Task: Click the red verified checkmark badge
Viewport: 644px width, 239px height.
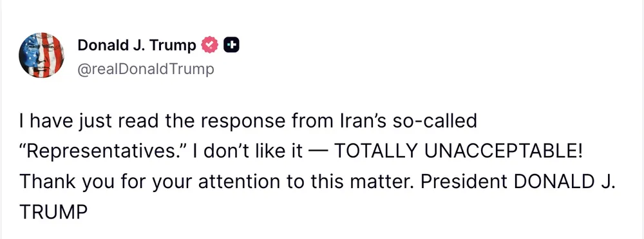Action: tap(209, 46)
